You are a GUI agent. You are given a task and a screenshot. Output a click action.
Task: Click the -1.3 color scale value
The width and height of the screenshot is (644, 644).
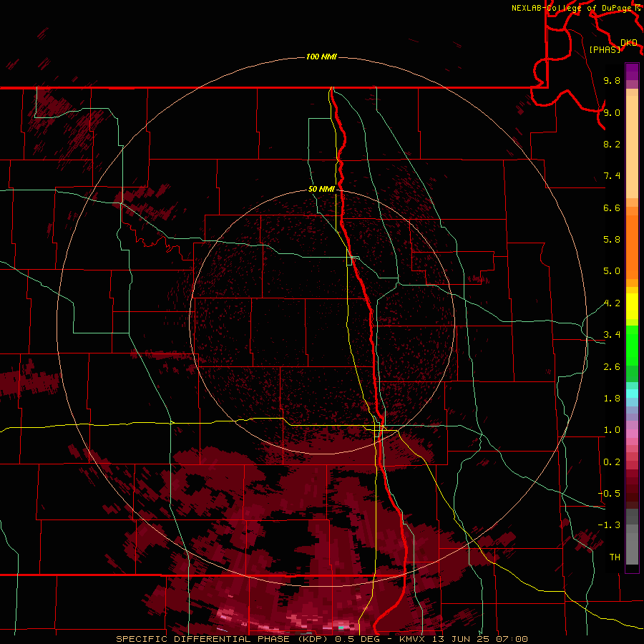[609, 525]
